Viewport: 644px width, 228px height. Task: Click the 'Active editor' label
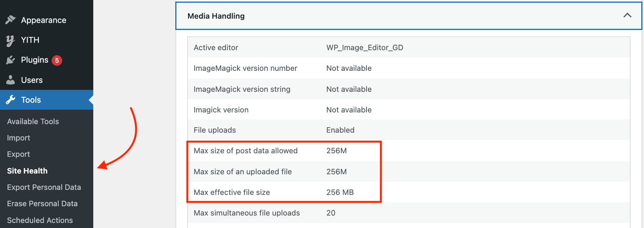pos(216,47)
